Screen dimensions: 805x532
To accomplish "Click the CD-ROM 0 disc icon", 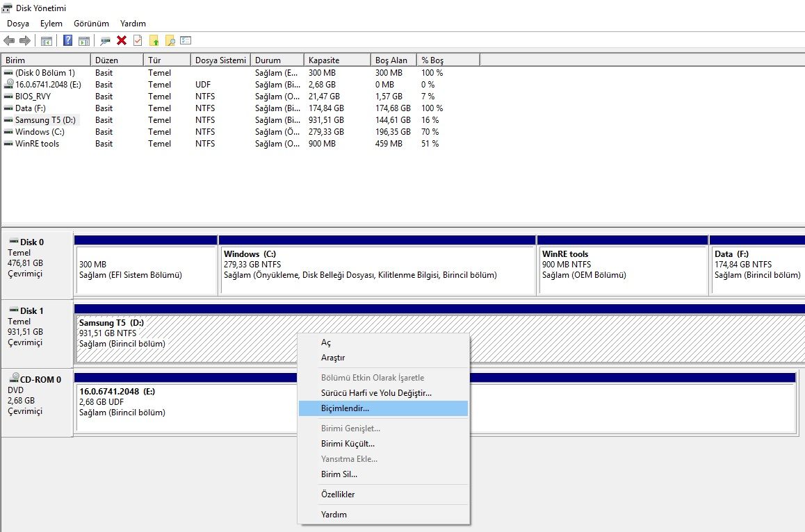I will [15, 378].
